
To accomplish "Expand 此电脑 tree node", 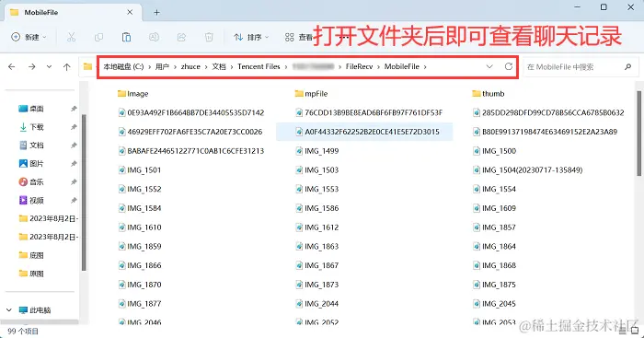I will [9, 310].
